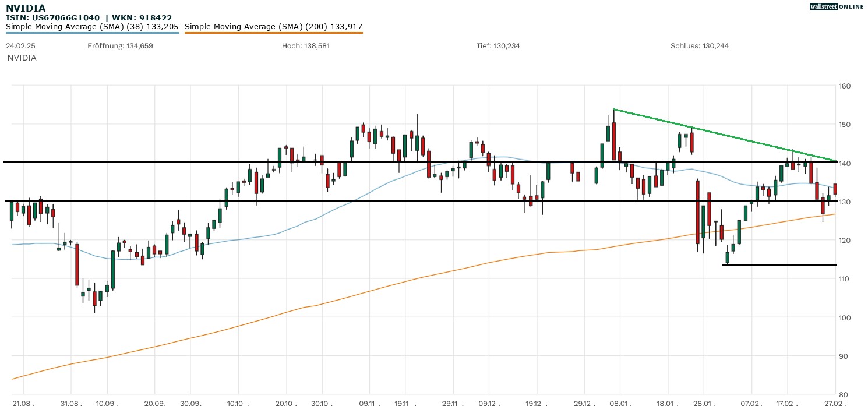868x406 pixels.
Task: Click the Tief 130,234 value
Action: (x=498, y=46)
